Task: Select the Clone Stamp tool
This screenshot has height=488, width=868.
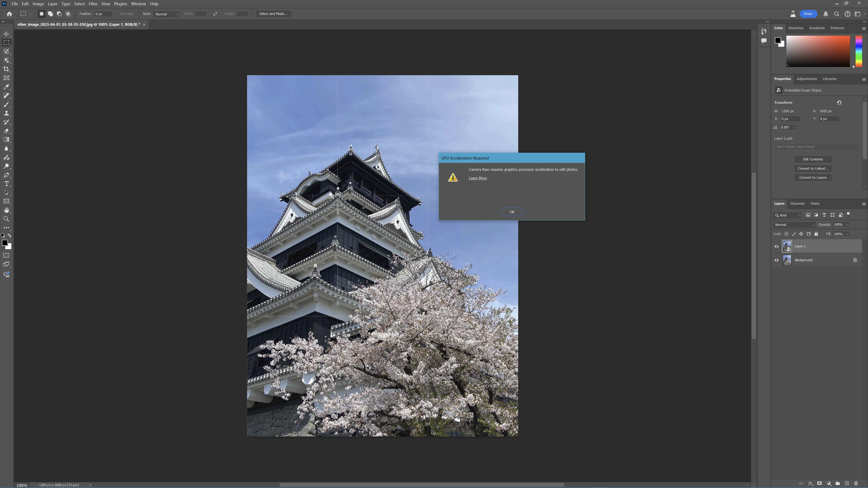Action: [x=6, y=113]
